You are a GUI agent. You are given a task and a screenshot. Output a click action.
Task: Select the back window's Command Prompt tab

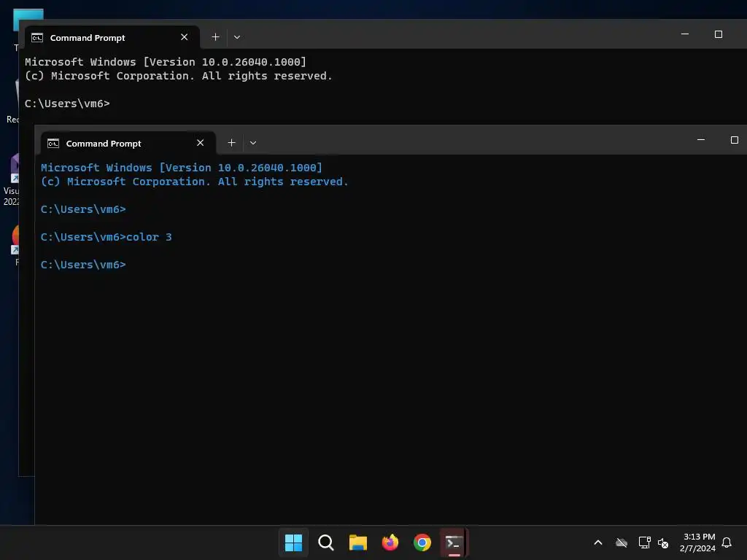click(112, 38)
